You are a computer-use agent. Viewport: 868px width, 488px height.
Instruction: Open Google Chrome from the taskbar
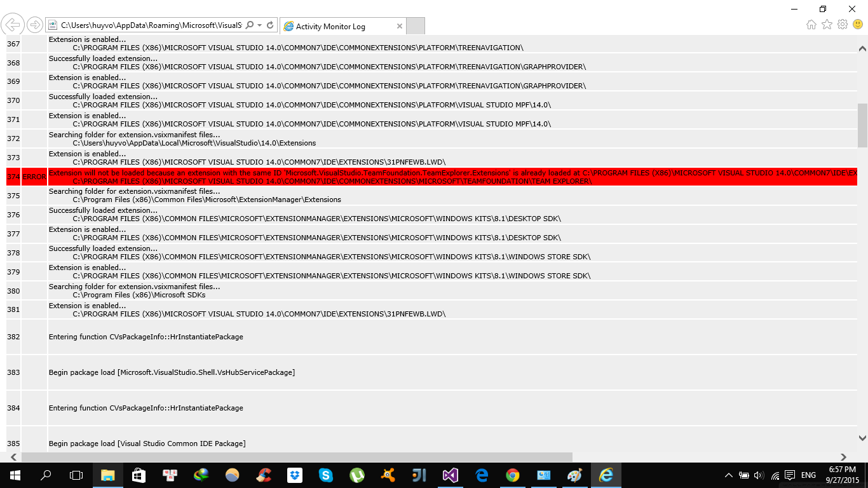513,475
